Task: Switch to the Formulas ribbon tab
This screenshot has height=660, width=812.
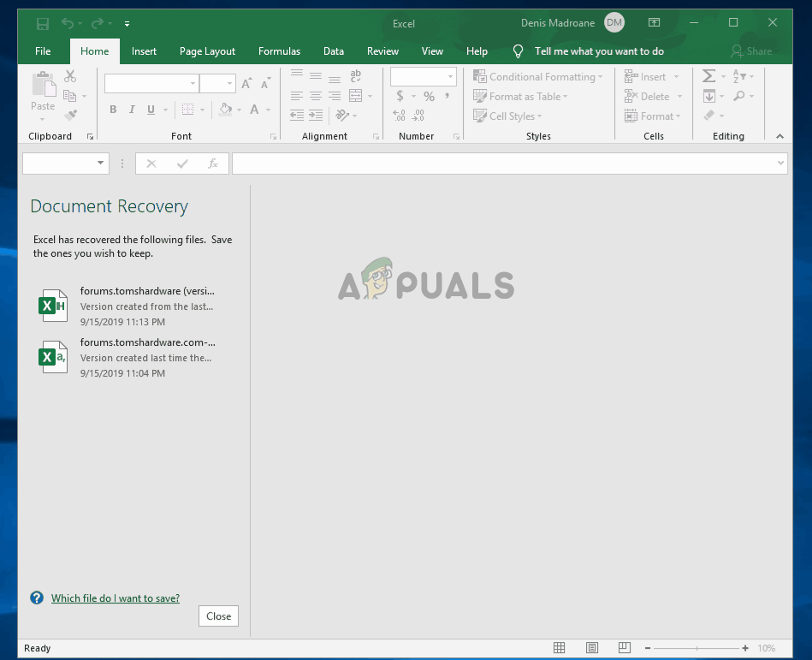Action: (279, 51)
